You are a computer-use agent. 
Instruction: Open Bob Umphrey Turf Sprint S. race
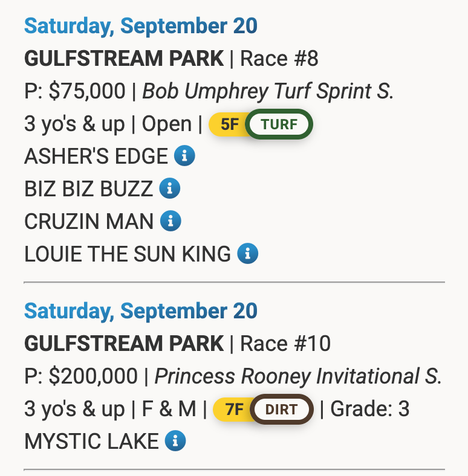point(268,91)
